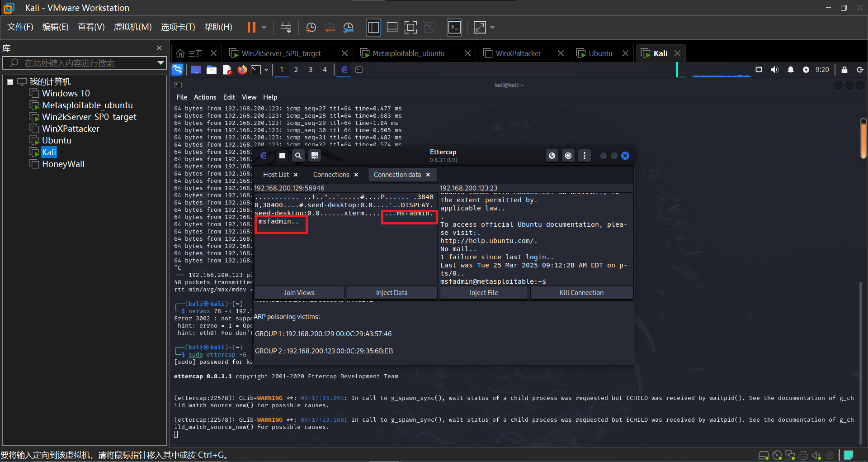Image resolution: width=868 pixels, height=462 pixels.
Task: Open the library search box dropdown arrow
Action: click(x=160, y=63)
